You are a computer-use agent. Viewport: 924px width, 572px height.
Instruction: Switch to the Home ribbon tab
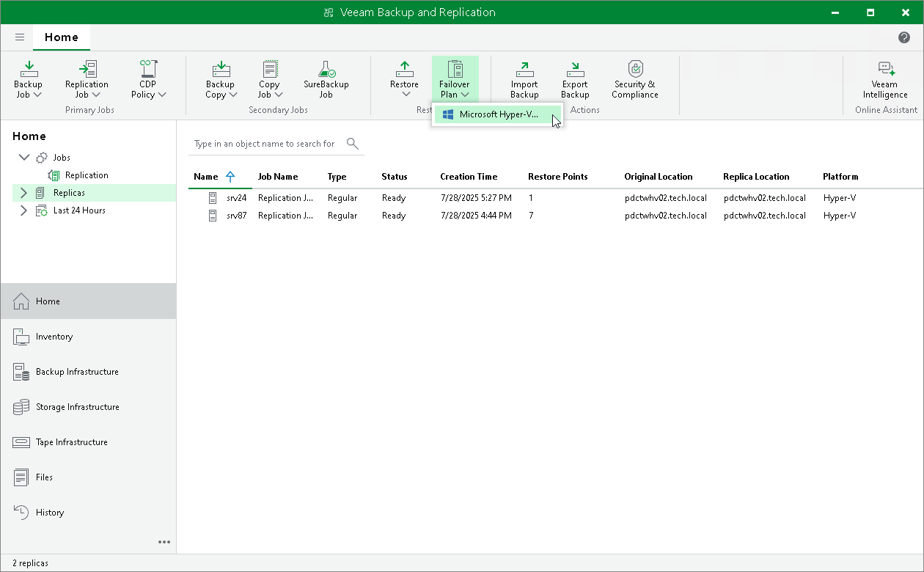pos(62,37)
